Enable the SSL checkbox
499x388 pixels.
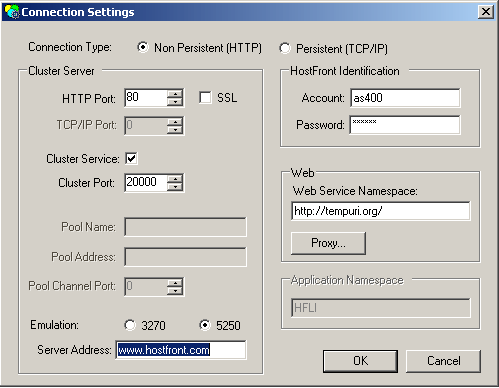pos(205,98)
